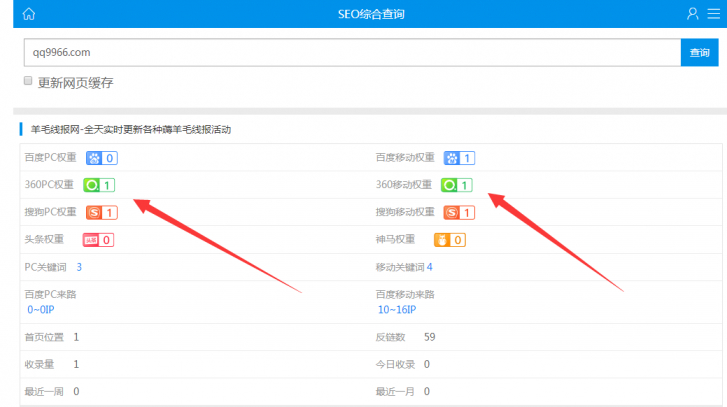Click the 神马权重 yellow badge
Image resolution: width=727 pixels, height=407 pixels.
pyautogui.click(x=450, y=240)
